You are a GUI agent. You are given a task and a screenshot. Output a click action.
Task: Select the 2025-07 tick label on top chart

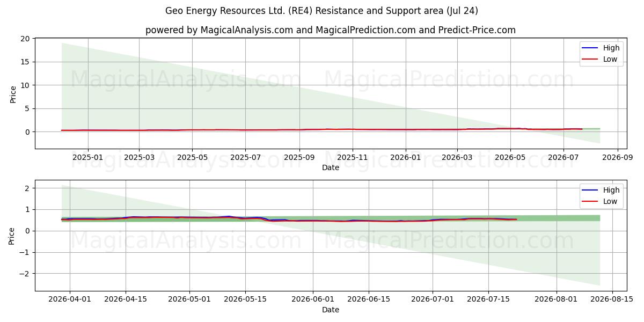[x=245, y=157]
